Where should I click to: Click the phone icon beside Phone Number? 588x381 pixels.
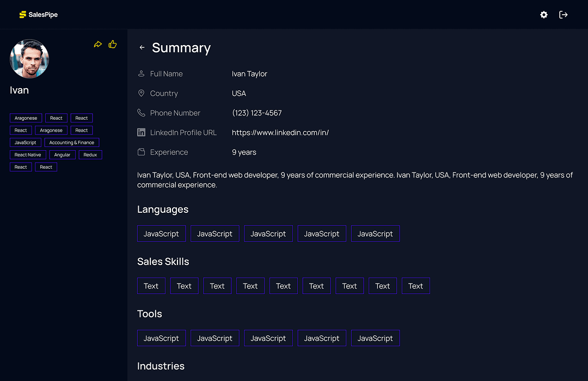(140, 113)
